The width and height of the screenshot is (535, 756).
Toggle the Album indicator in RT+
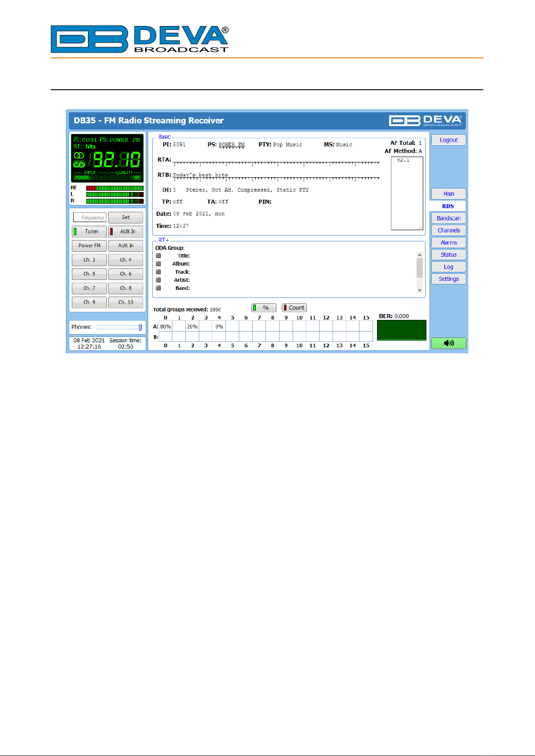point(158,264)
